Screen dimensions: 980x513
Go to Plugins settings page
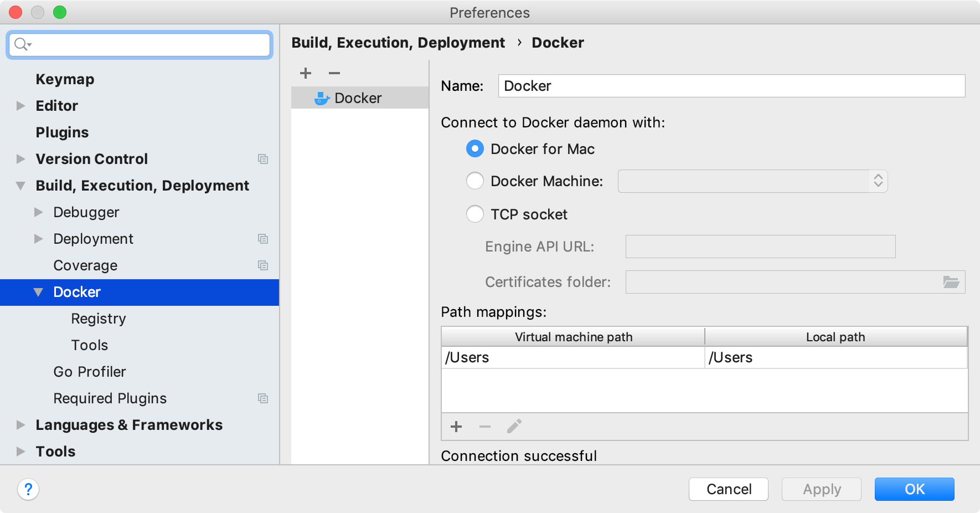click(62, 132)
